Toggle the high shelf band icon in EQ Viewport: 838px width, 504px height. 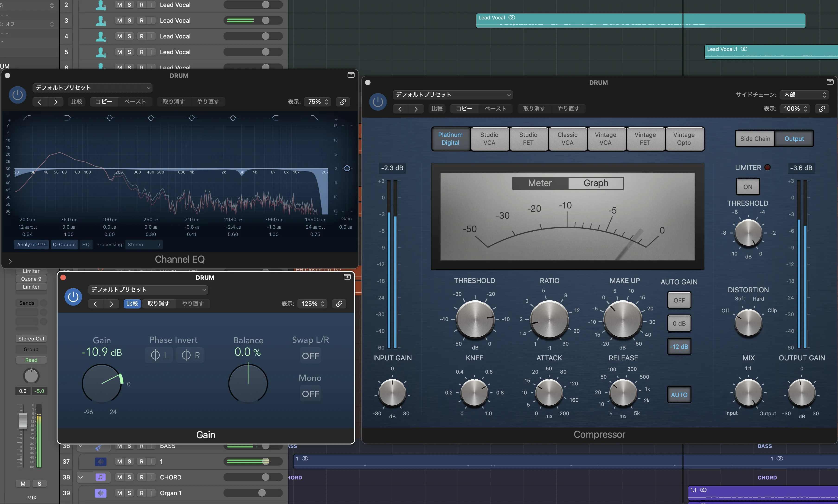pos(274,118)
